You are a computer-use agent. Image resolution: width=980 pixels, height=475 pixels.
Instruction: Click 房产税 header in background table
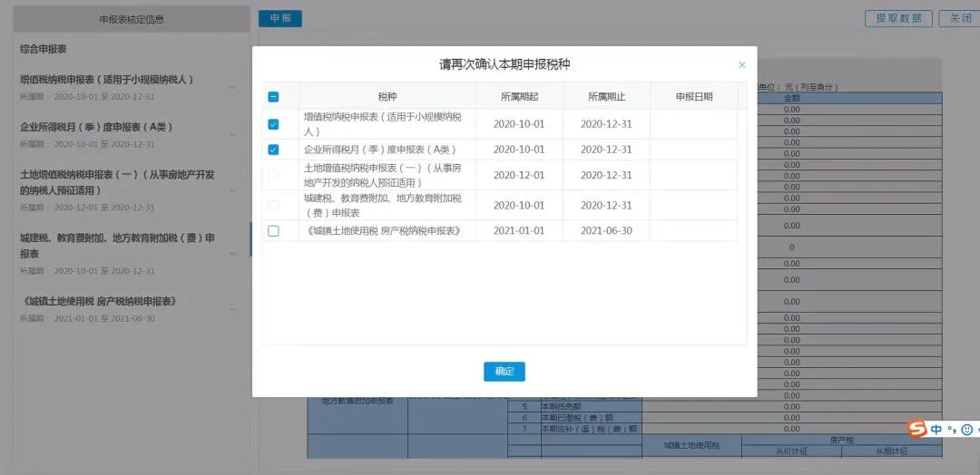[x=842, y=440]
